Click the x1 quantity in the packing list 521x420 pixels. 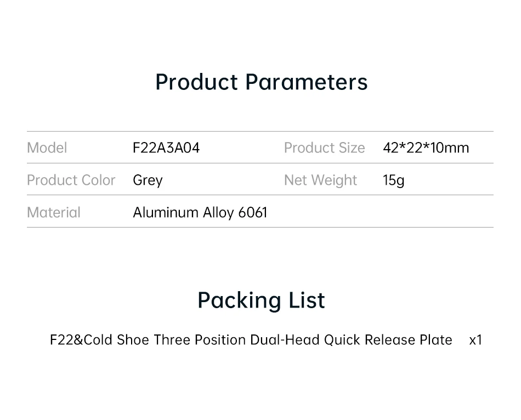coord(475,340)
